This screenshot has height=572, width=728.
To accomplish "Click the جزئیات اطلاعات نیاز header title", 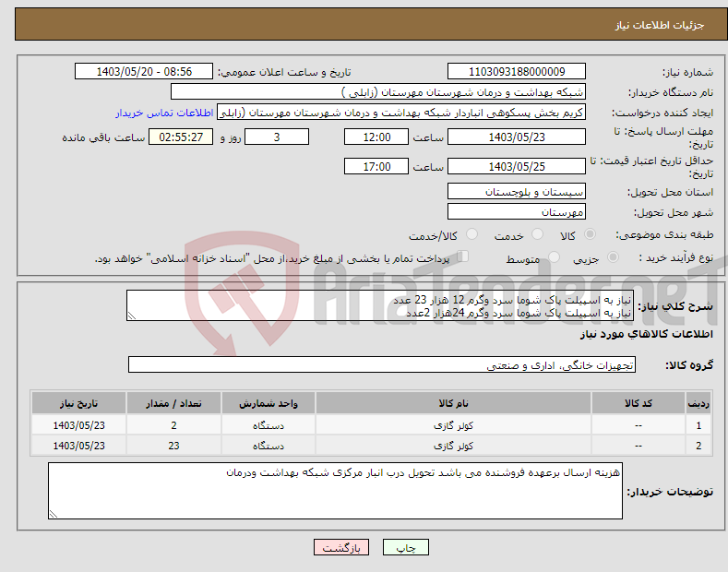I will [660, 25].
